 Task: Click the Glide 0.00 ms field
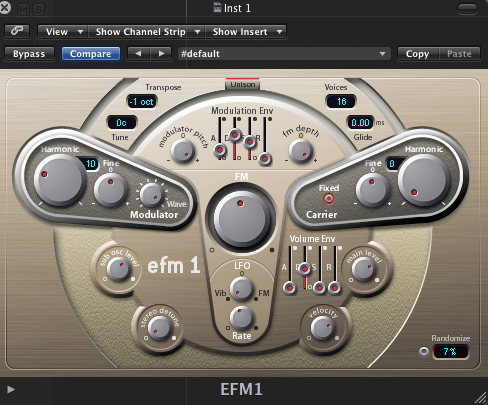[360, 123]
